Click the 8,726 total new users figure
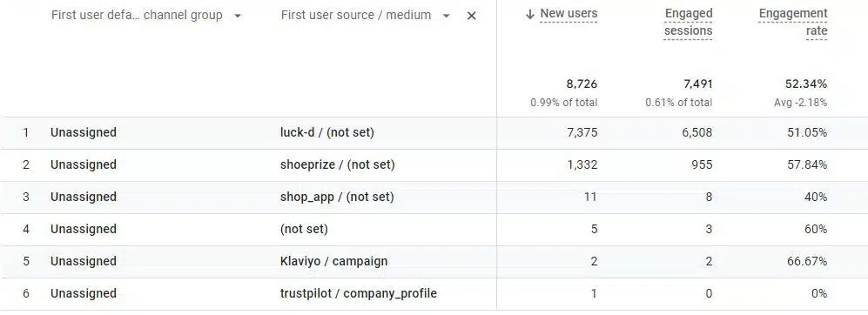Viewport: 868px width, 315px height. pyautogui.click(x=580, y=84)
